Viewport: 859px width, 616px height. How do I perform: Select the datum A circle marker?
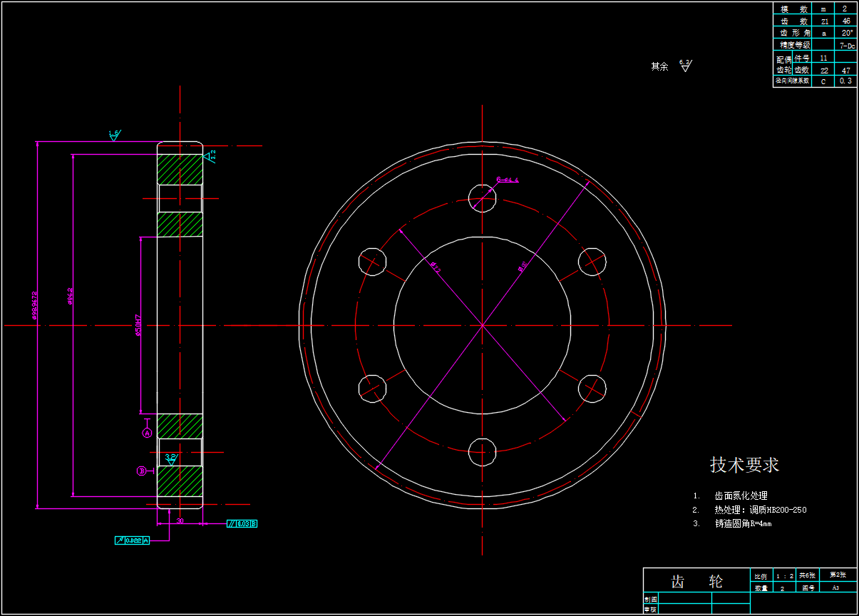pyautogui.click(x=148, y=433)
